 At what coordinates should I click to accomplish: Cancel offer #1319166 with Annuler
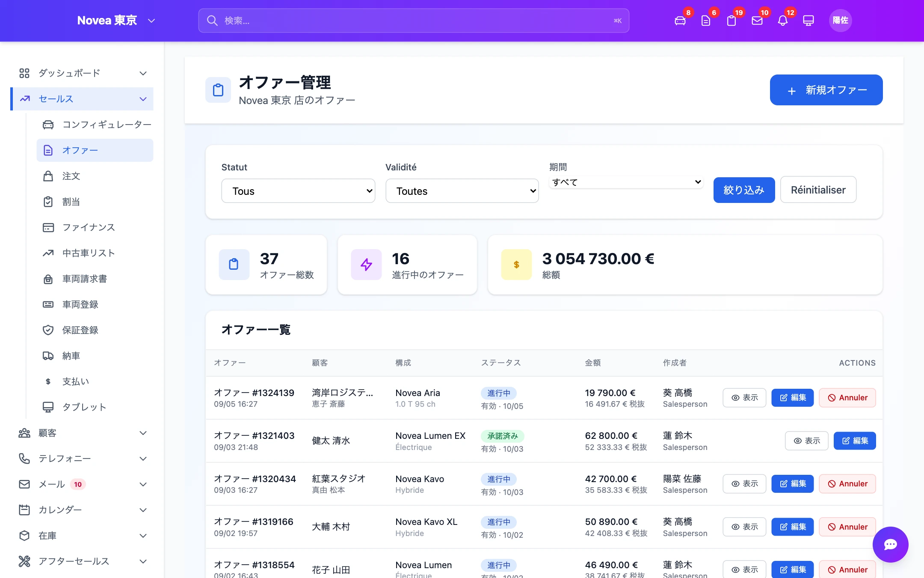click(x=847, y=527)
